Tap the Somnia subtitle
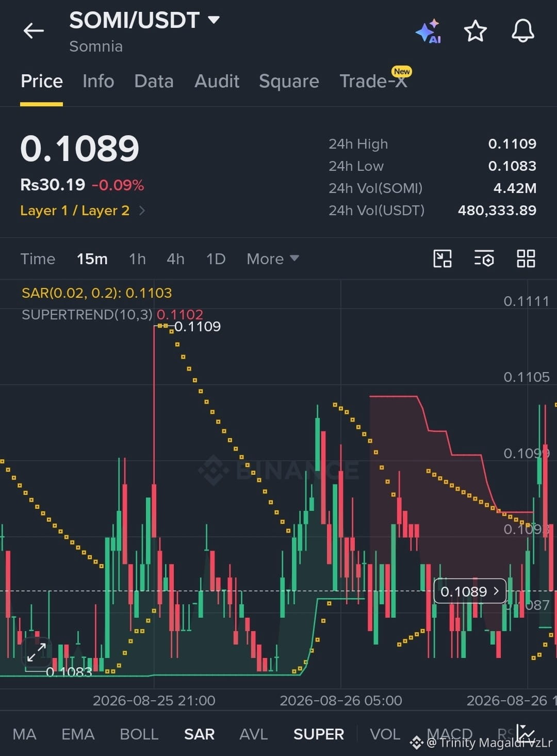The width and height of the screenshot is (557, 756). [96, 46]
